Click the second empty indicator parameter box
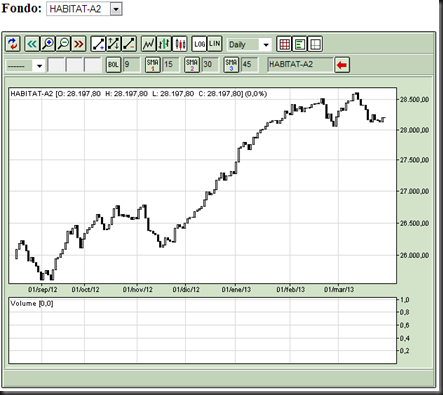Image resolution: width=443 pixels, height=395 pixels. [x=74, y=65]
